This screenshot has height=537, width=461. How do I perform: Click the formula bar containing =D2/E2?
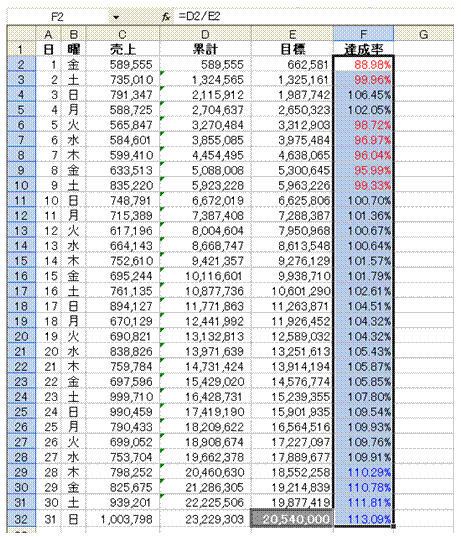[313, 16]
